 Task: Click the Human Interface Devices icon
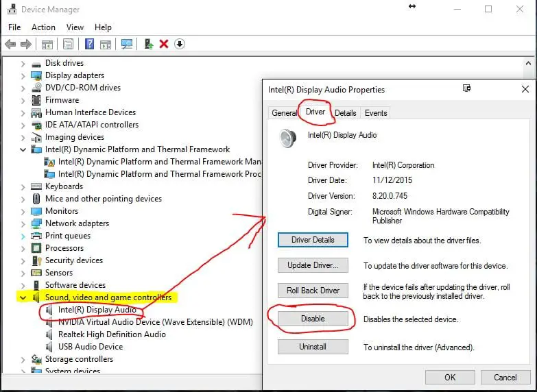point(36,112)
